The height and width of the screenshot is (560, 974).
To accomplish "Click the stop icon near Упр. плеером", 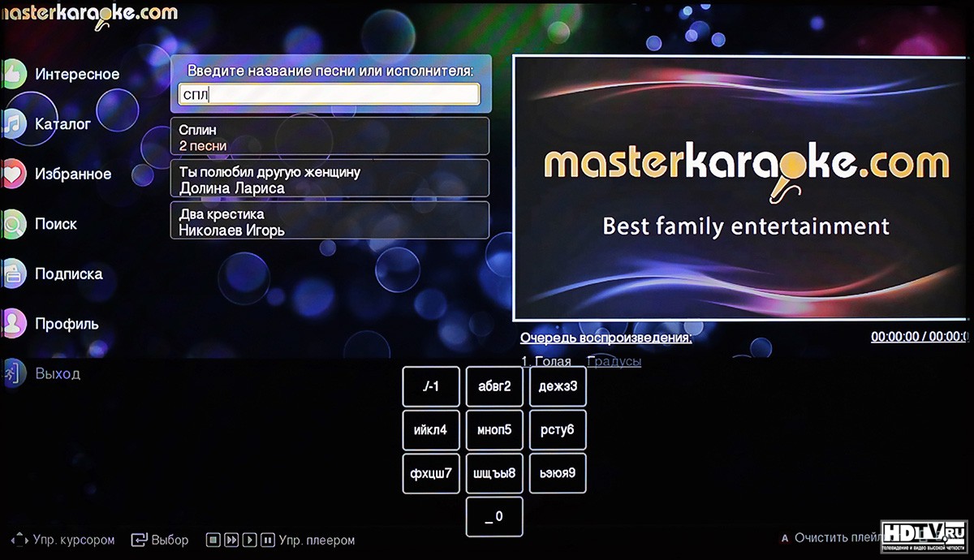I will pos(213,540).
